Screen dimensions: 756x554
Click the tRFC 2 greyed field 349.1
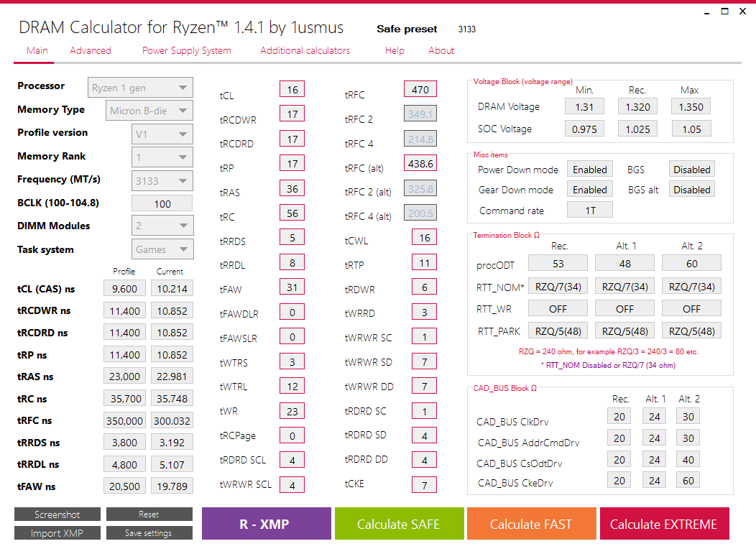(x=420, y=114)
